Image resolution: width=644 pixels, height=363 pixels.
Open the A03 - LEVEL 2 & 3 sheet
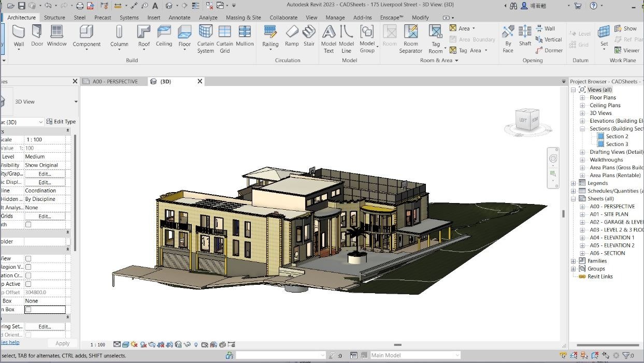pos(616,230)
